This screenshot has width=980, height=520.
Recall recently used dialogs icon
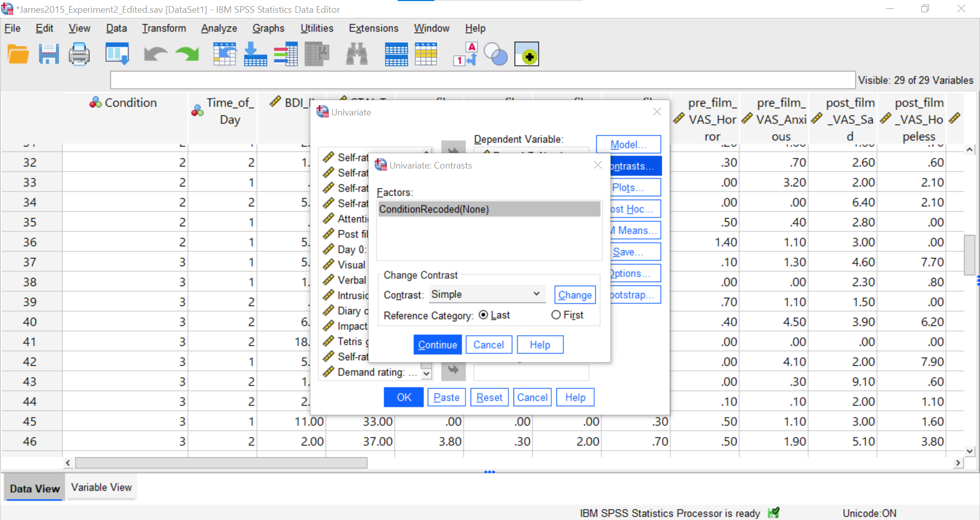(x=117, y=54)
